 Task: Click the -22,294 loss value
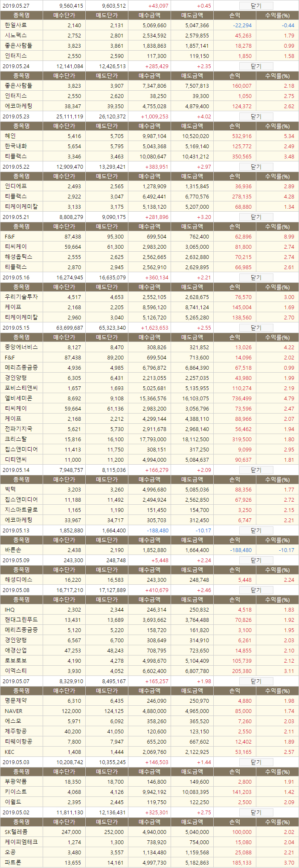242,26
